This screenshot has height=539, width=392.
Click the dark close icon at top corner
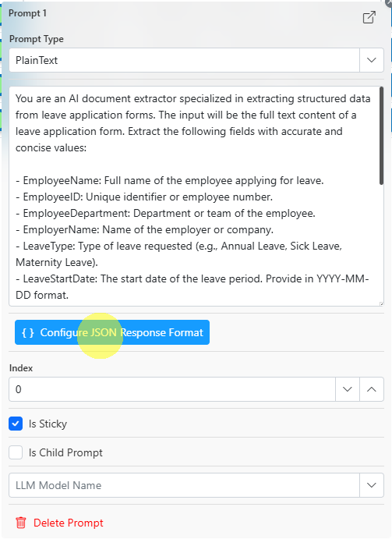[389, 2]
